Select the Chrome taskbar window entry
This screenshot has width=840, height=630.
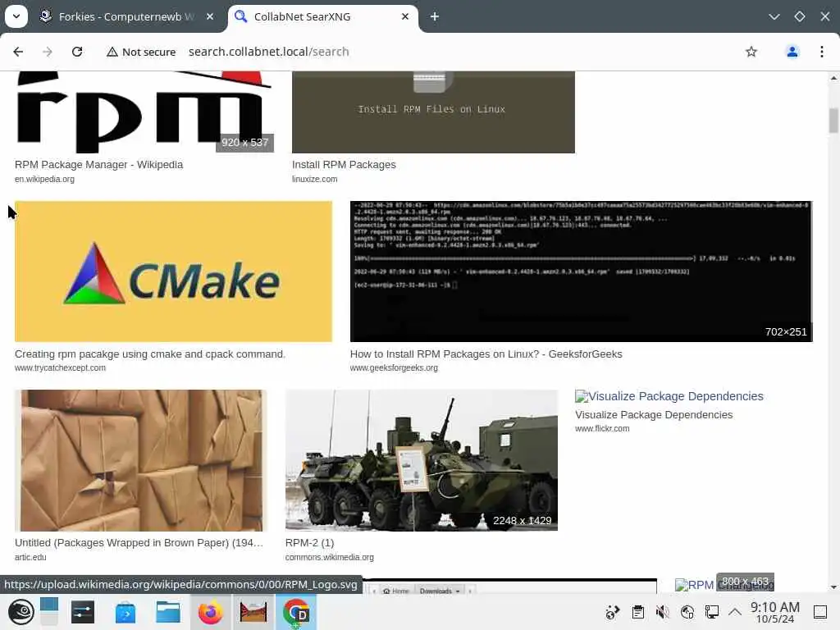click(x=296, y=612)
